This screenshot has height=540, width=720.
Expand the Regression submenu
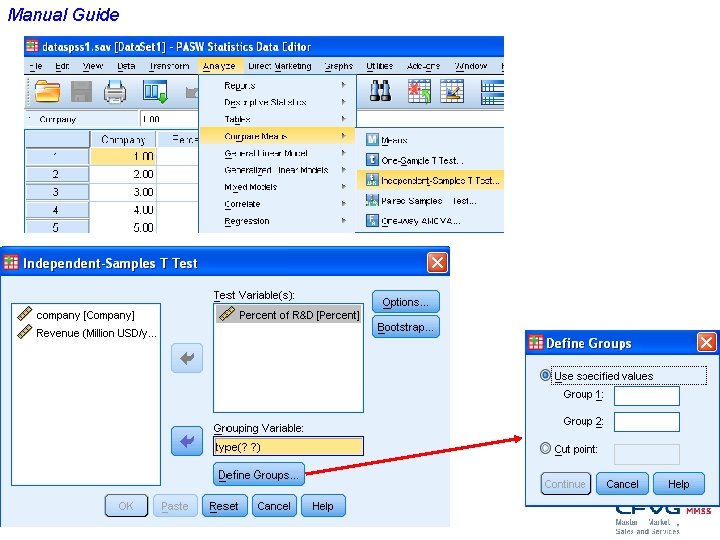(278, 221)
